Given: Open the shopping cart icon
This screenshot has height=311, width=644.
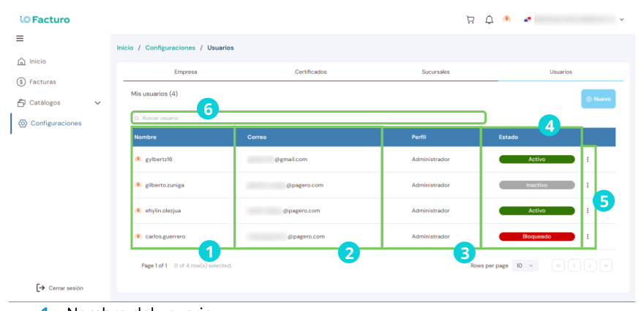Looking at the screenshot, I should pyautogui.click(x=471, y=20).
